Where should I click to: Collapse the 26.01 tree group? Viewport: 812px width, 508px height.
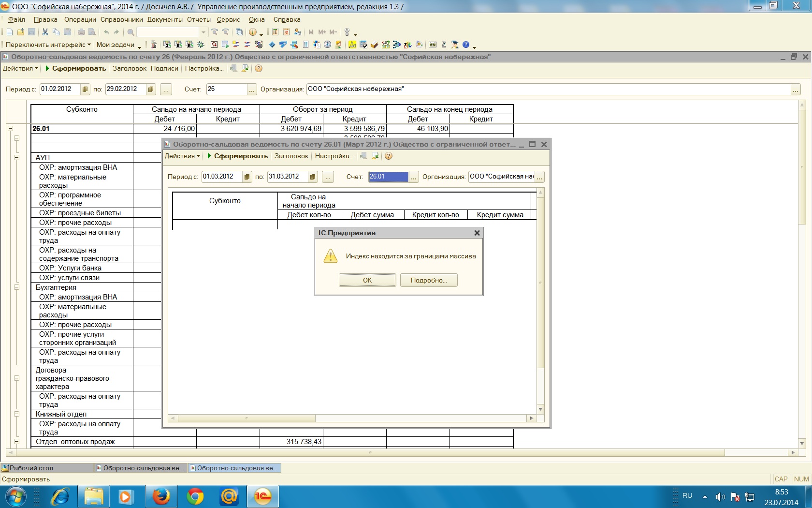click(x=10, y=129)
